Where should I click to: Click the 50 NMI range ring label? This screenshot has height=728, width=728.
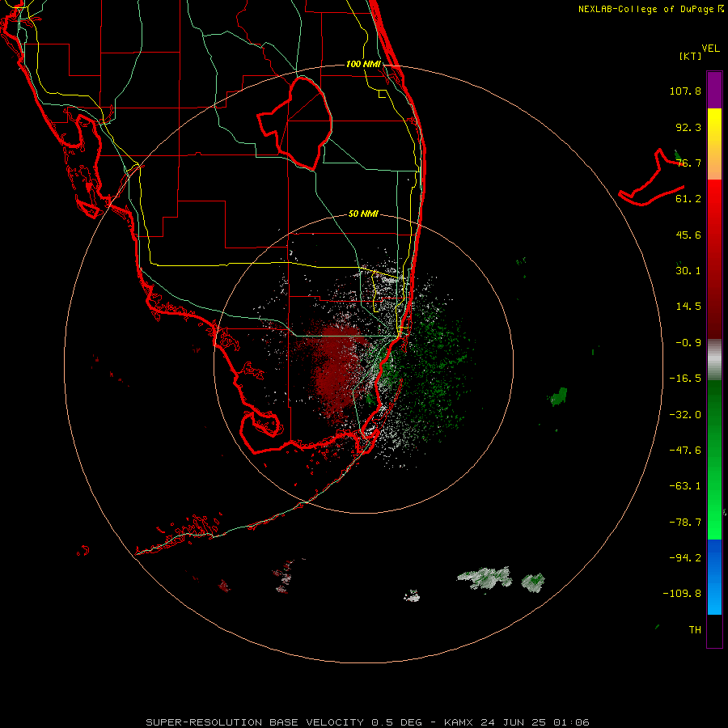(x=363, y=214)
